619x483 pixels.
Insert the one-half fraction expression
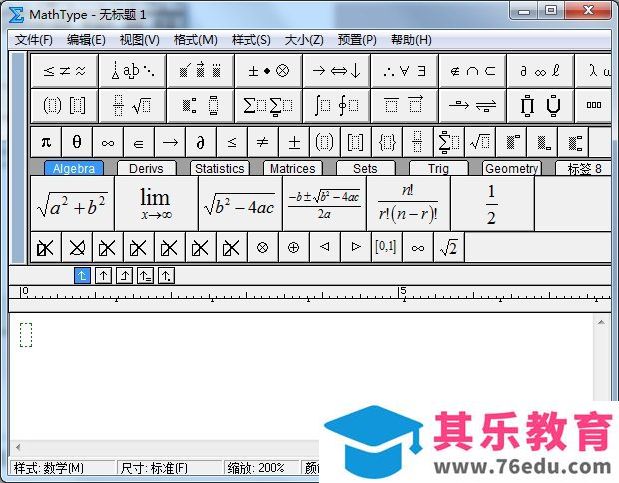point(492,203)
